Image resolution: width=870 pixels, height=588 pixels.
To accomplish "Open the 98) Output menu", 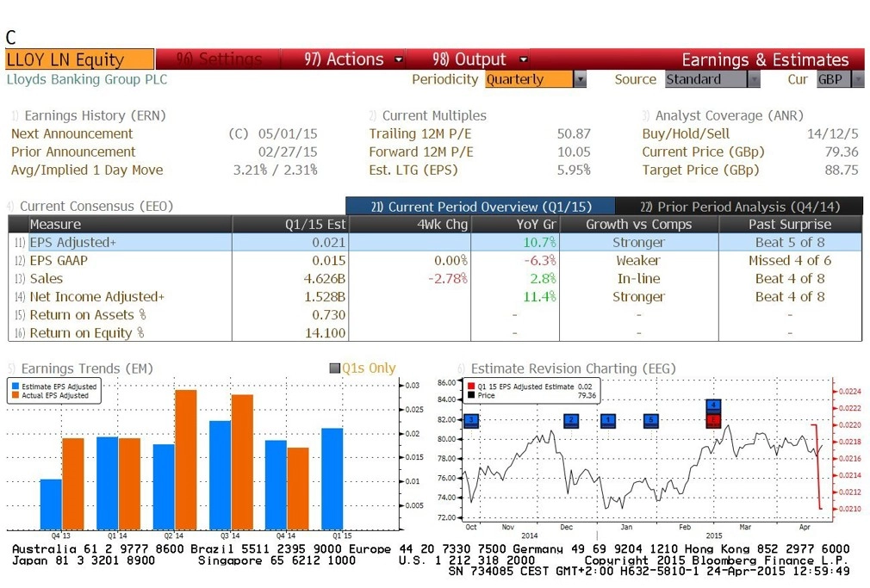I will (x=480, y=59).
